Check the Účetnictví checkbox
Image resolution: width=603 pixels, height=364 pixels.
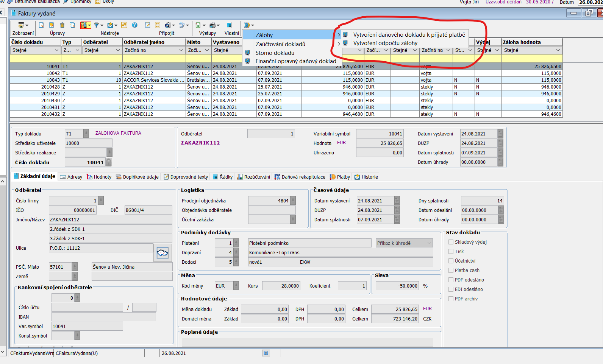click(451, 261)
